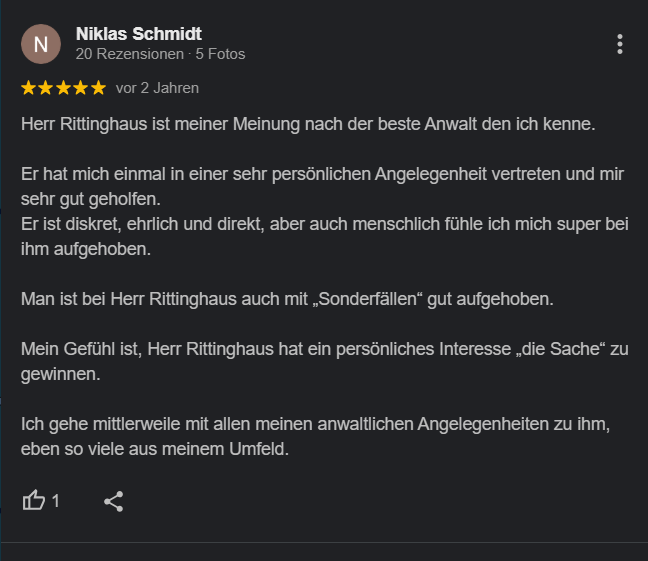The width and height of the screenshot is (648, 561).
Task: Like the review with the thumbs-up icon
Action: click(34, 501)
